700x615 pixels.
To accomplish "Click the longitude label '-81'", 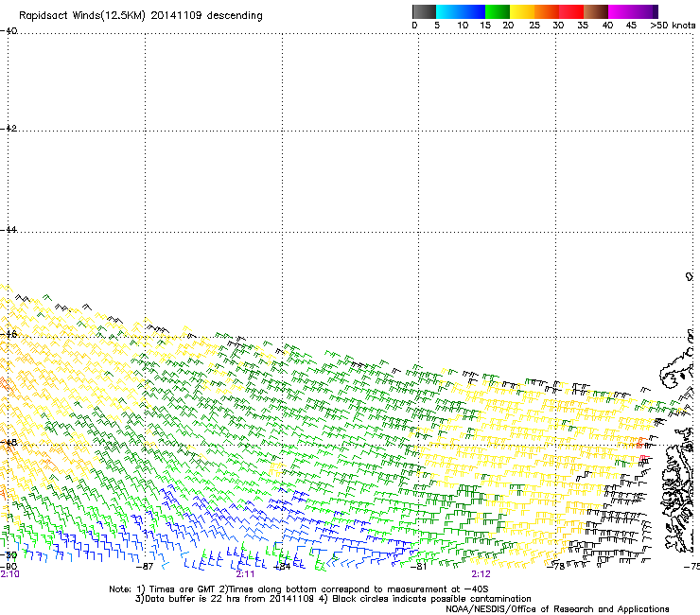I will pyautogui.click(x=418, y=567).
